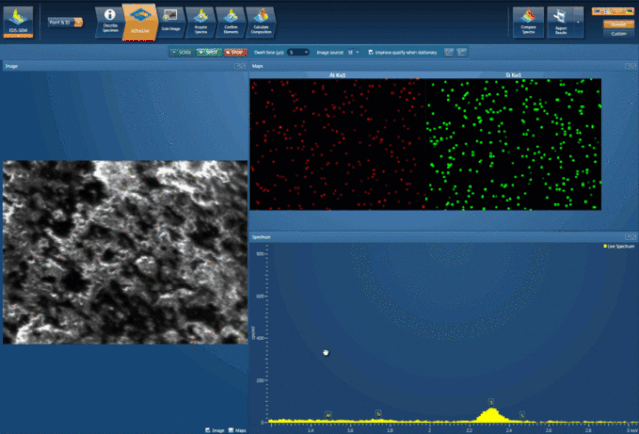
Task: Click the S label to the right of the main peak
Action: coord(522,415)
